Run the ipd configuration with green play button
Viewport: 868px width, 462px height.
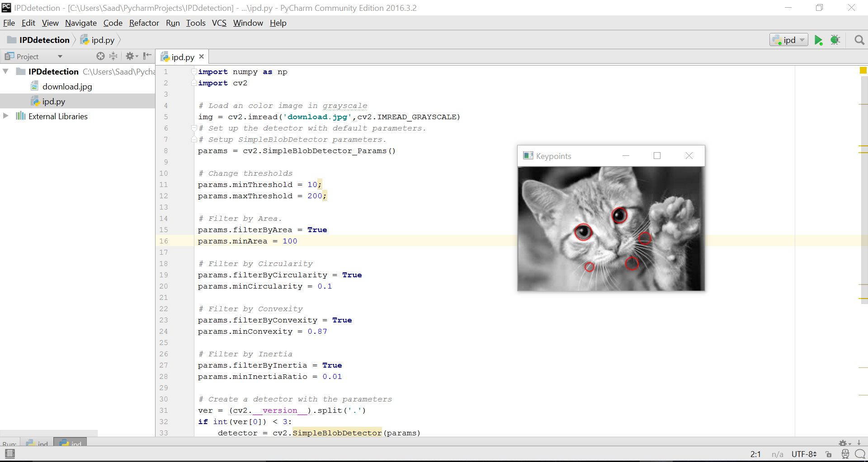(818, 40)
